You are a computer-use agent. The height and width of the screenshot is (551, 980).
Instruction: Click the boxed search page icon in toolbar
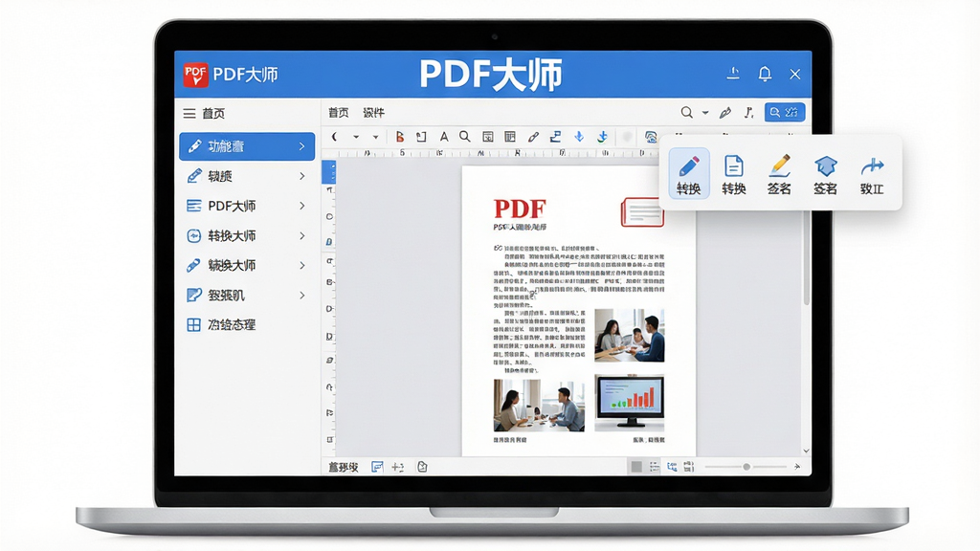(488, 136)
